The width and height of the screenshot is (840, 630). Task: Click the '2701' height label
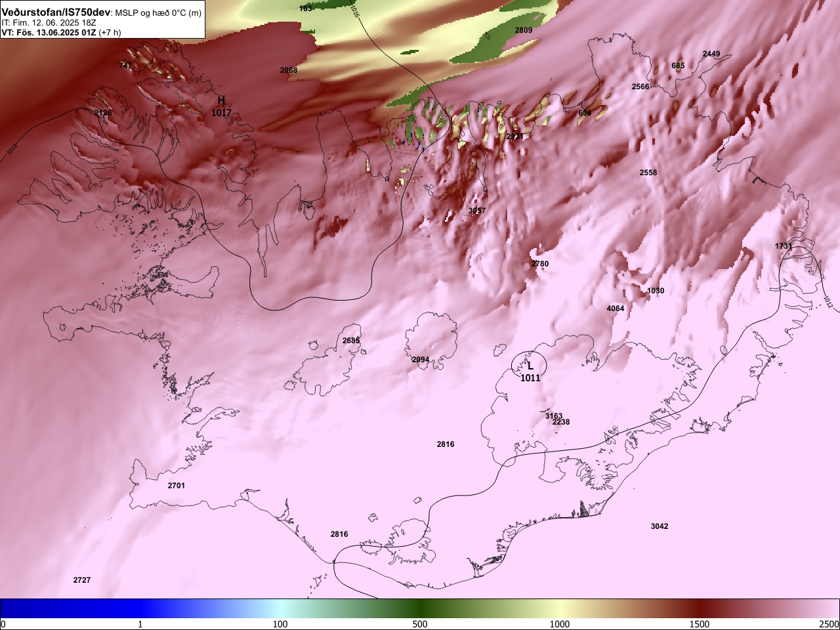click(x=176, y=486)
